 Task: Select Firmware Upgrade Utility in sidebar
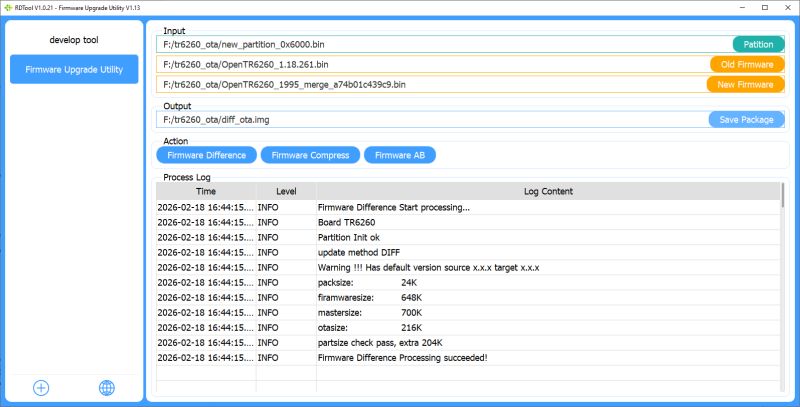pos(74,69)
